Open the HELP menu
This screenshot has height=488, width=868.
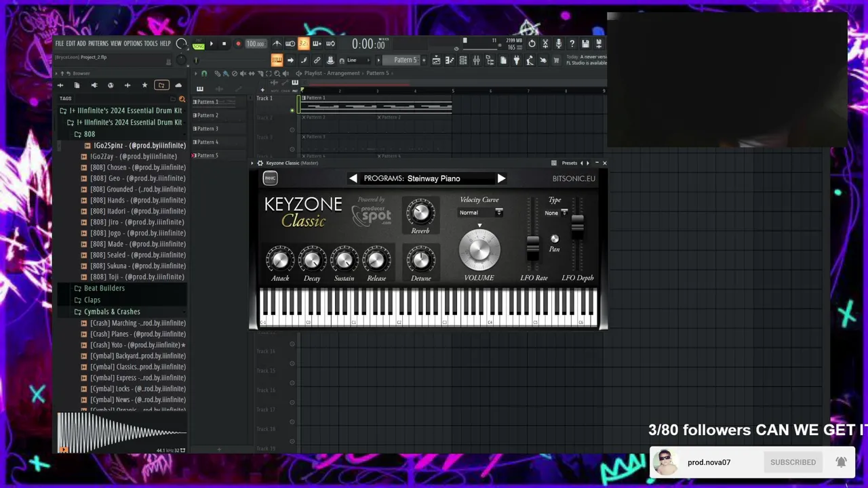(x=165, y=43)
